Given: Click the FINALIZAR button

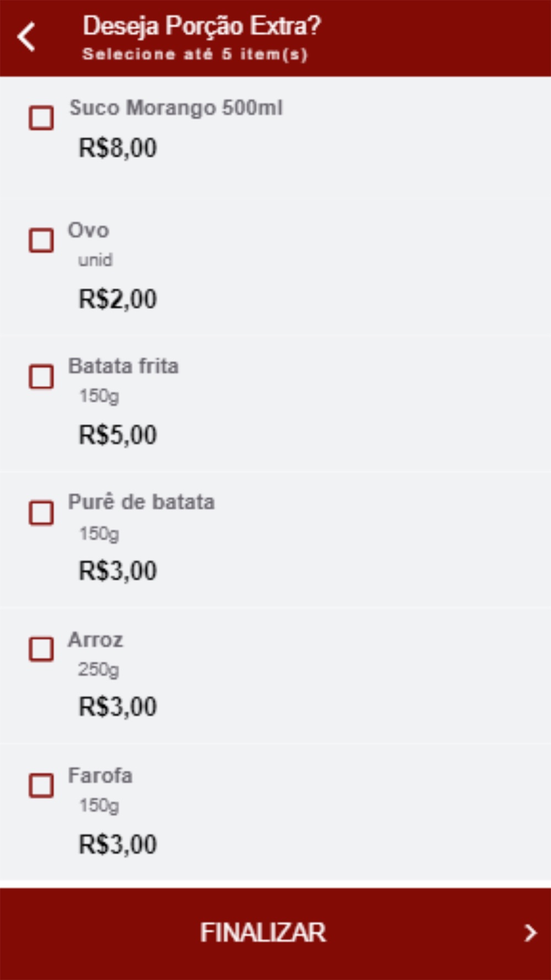Looking at the screenshot, I should [275, 933].
